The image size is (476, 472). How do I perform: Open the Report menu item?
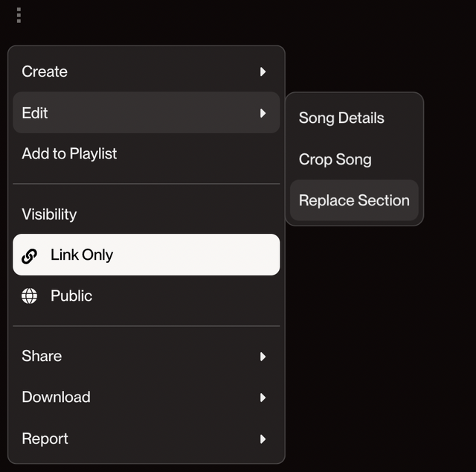(147, 438)
